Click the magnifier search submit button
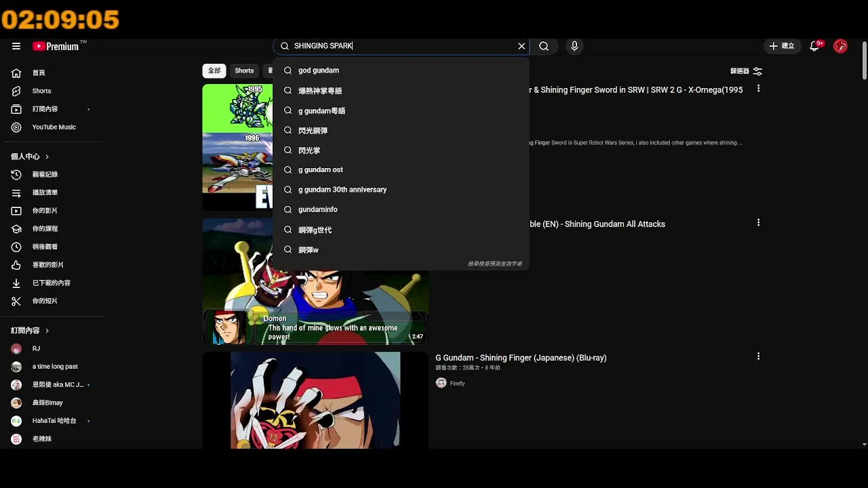 pos(544,46)
